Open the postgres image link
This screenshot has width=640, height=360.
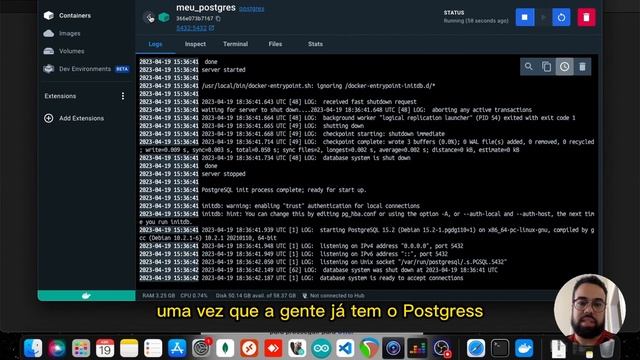(x=251, y=9)
